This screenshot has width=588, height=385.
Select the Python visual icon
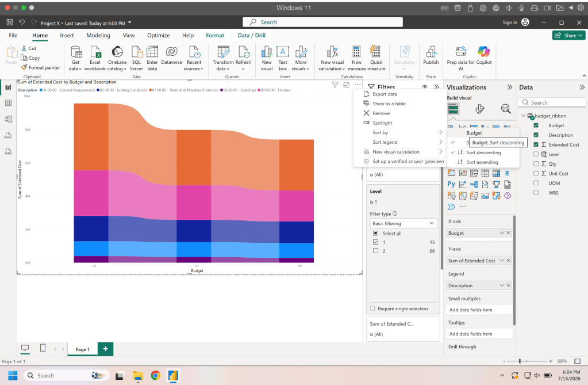point(451,184)
